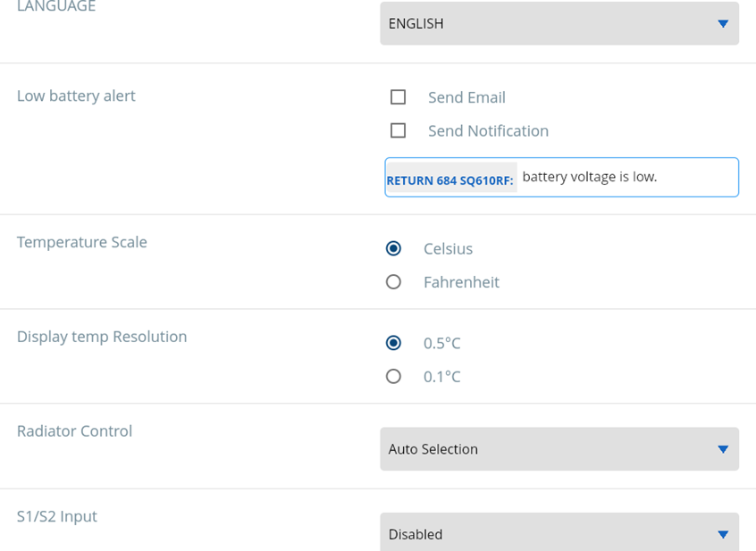
Task: Select the 0.5°C resolution radio button
Action: [393, 343]
